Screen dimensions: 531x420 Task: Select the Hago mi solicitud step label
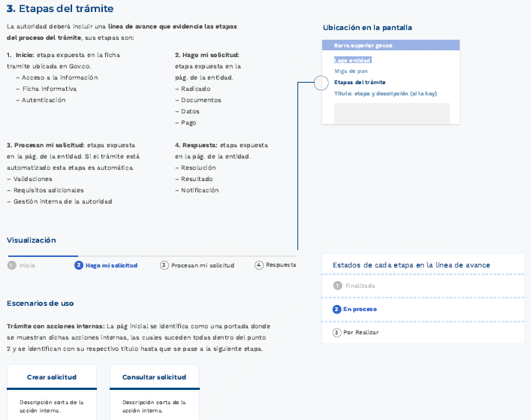111,265
